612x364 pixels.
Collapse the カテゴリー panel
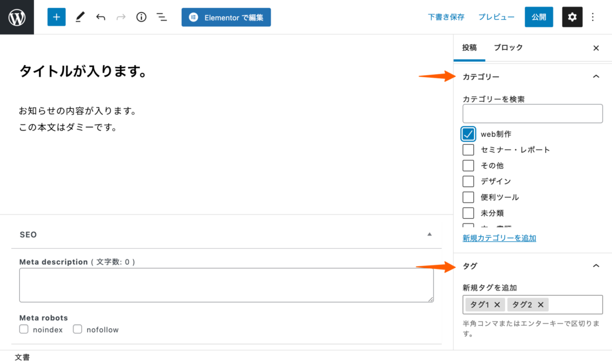595,77
